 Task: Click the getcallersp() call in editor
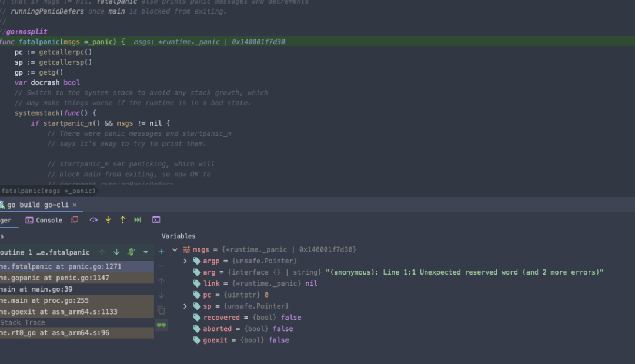tap(66, 62)
